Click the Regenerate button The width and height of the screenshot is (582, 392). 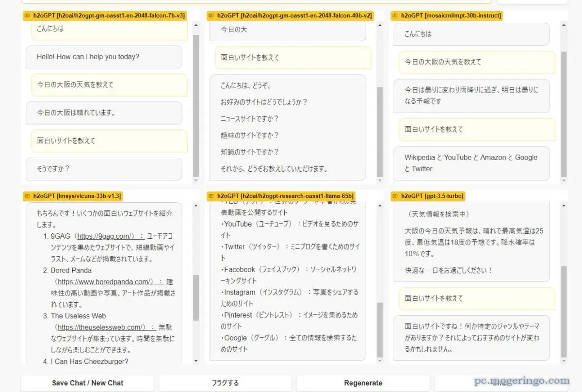pos(363,383)
